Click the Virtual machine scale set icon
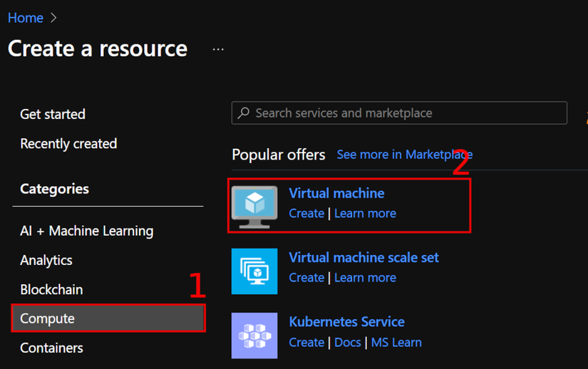 coord(254,271)
